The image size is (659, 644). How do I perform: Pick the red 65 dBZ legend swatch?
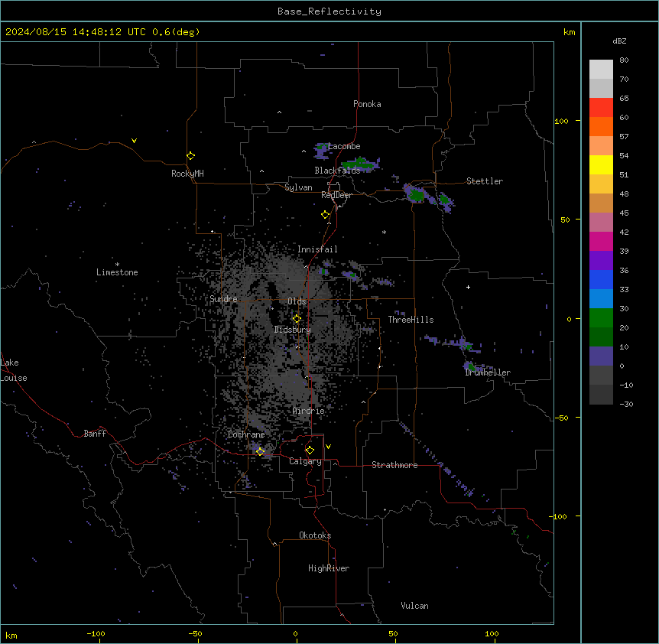click(601, 107)
